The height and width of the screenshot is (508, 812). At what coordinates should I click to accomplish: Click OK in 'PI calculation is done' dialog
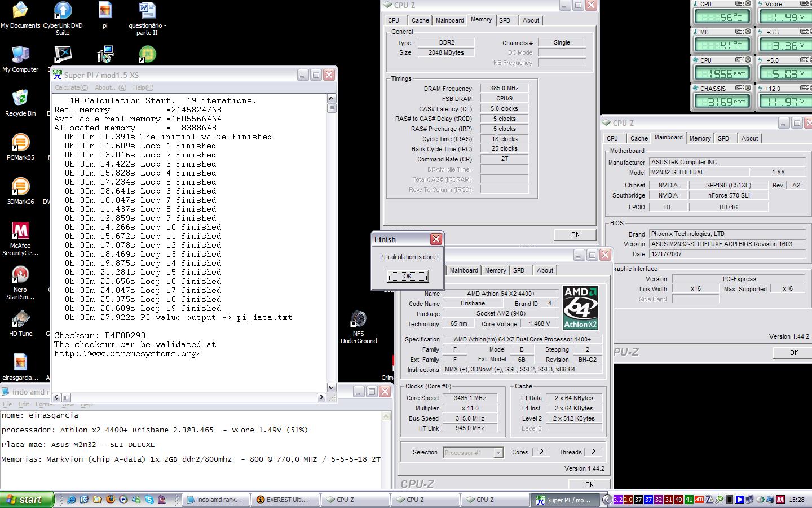point(408,276)
